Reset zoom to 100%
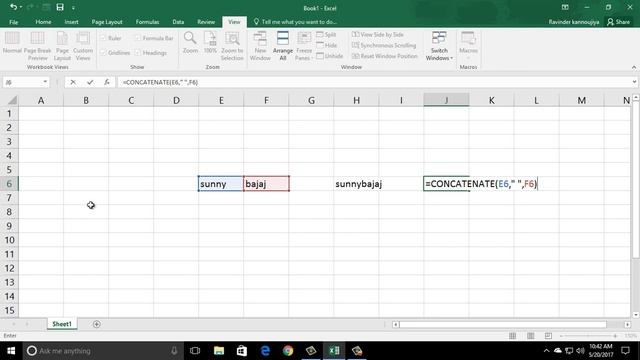The height and width of the screenshot is (360, 640). 210,43
